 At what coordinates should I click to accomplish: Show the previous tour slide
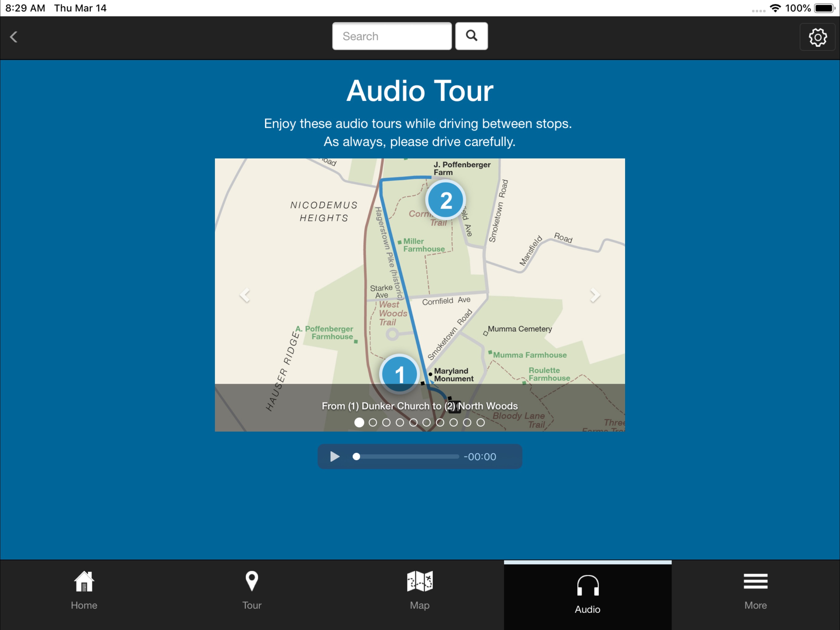pos(245,295)
